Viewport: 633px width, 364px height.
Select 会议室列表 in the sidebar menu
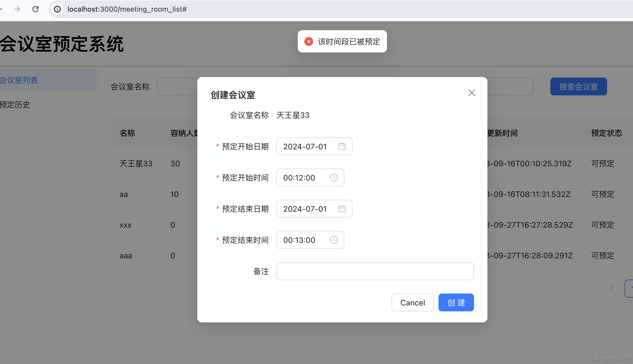point(19,80)
